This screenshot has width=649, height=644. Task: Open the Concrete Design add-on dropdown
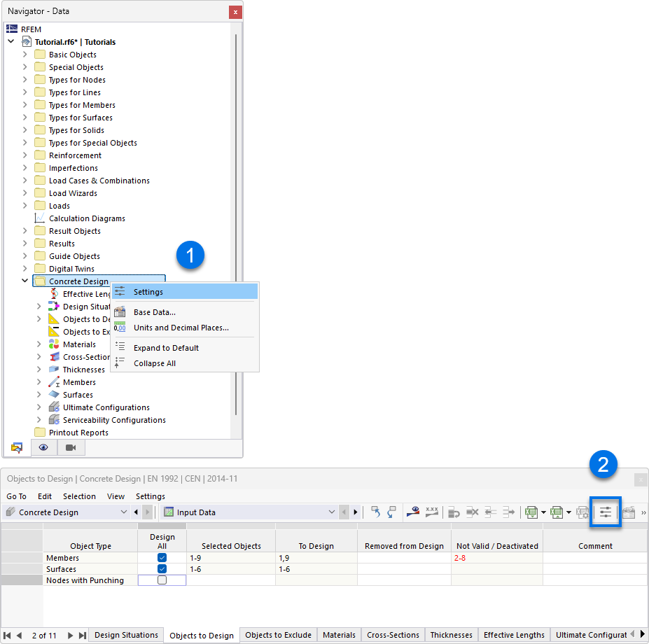click(x=123, y=512)
